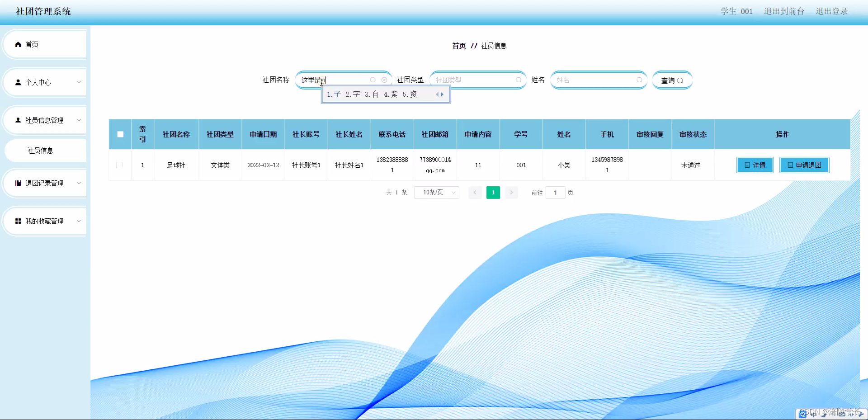
Task: Expand the 个人中心 menu
Action: click(78, 82)
